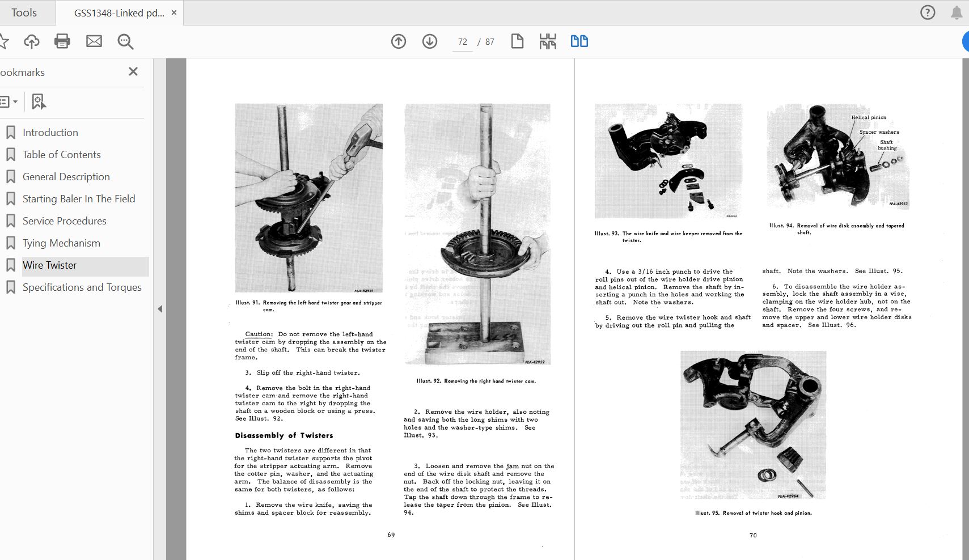Toggle the fit page thumbnails view icon
Image resolution: width=969 pixels, height=560 pixels.
[548, 41]
